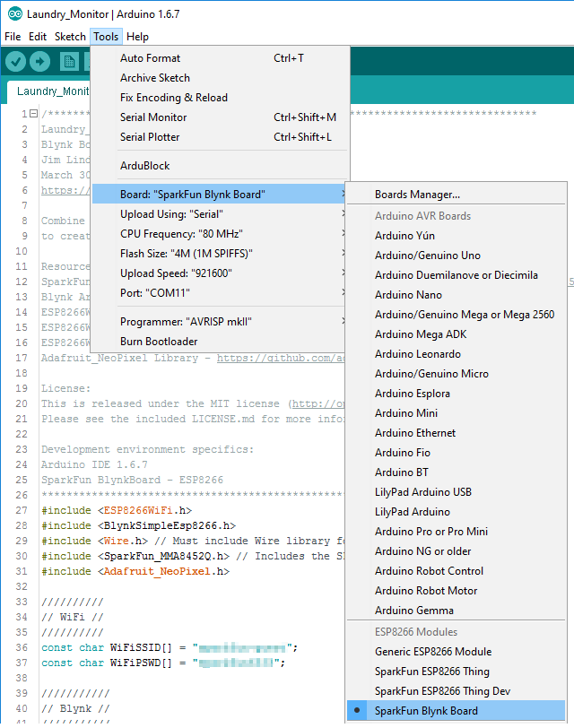Viewport: 574px width, 728px height.
Task: Select Arduino/Genuino Micro board
Action: pyautogui.click(x=456, y=374)
